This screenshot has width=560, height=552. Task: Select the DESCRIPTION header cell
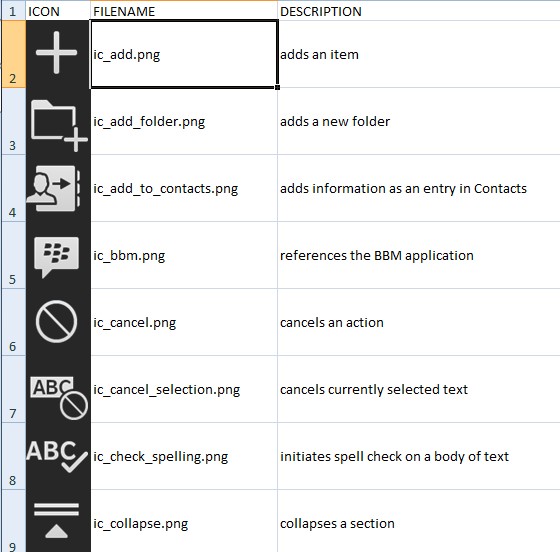419,11
